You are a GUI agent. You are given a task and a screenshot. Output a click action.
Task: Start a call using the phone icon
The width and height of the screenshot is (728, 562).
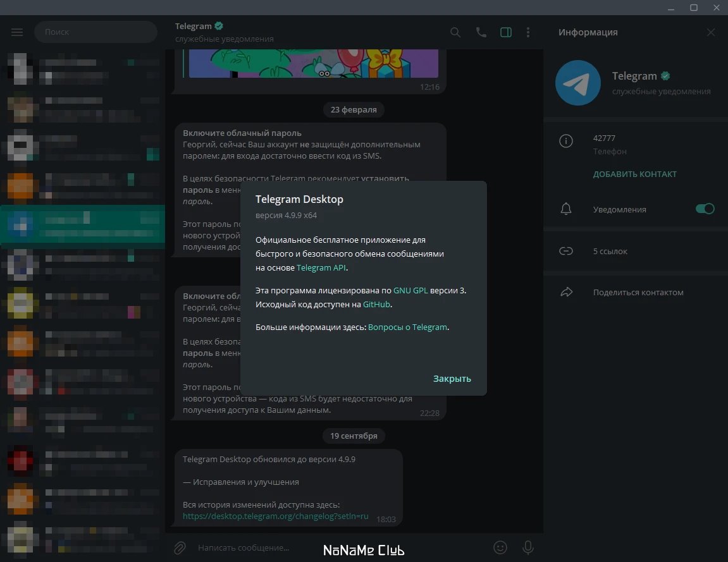click(481, 32)
